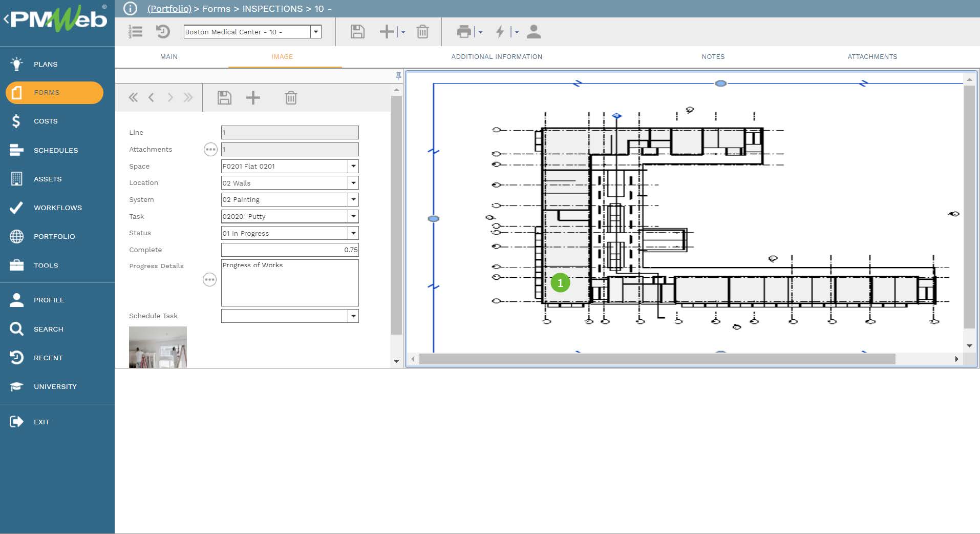Go to previous line record
980x534 pixels.
pos(151,97)
